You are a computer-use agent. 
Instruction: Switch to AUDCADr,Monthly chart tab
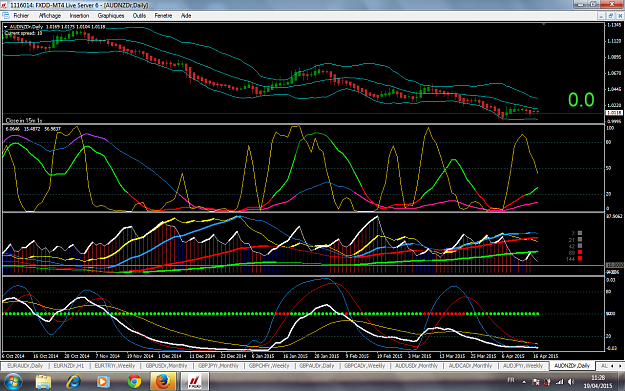[x=470, y=365]
